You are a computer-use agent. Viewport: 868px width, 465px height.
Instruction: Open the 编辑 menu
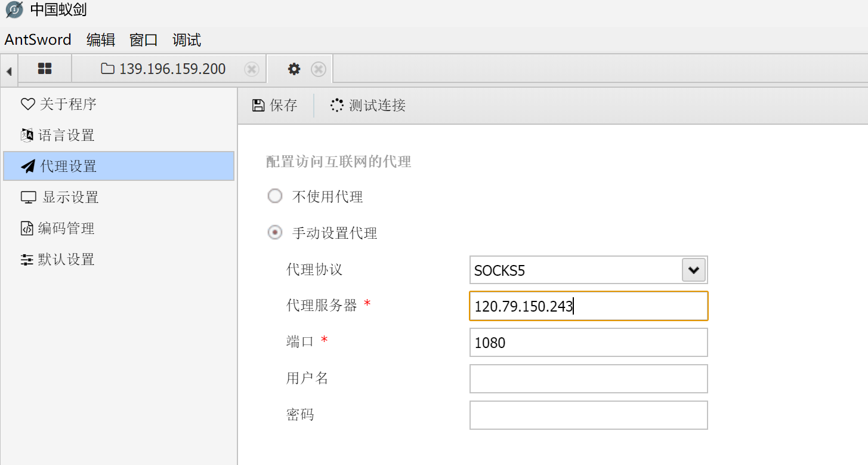(100, 40)
